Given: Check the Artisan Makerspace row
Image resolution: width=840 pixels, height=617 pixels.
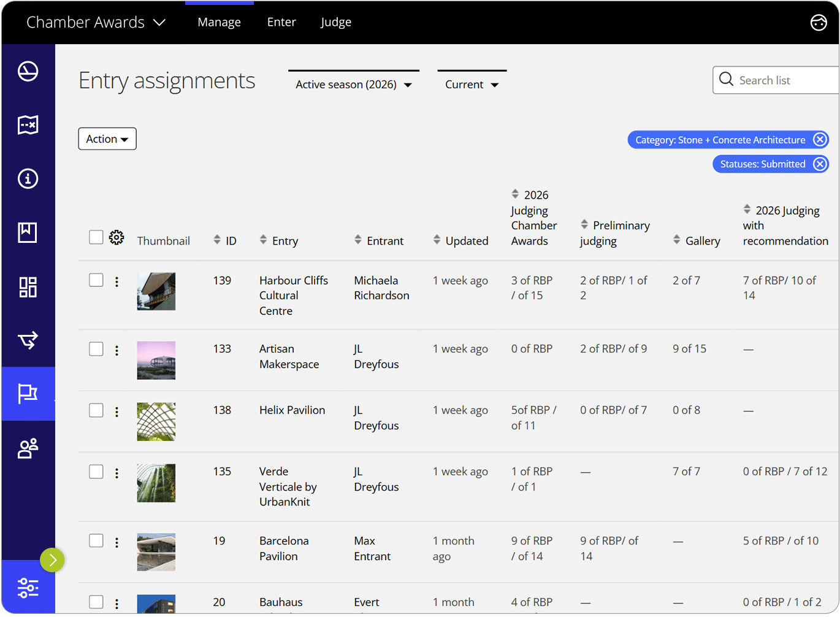Looking at the screenshot, I should coord(96,348).
